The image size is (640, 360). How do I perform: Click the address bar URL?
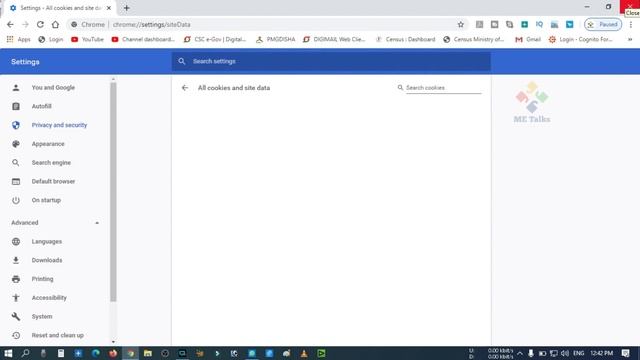151,24
